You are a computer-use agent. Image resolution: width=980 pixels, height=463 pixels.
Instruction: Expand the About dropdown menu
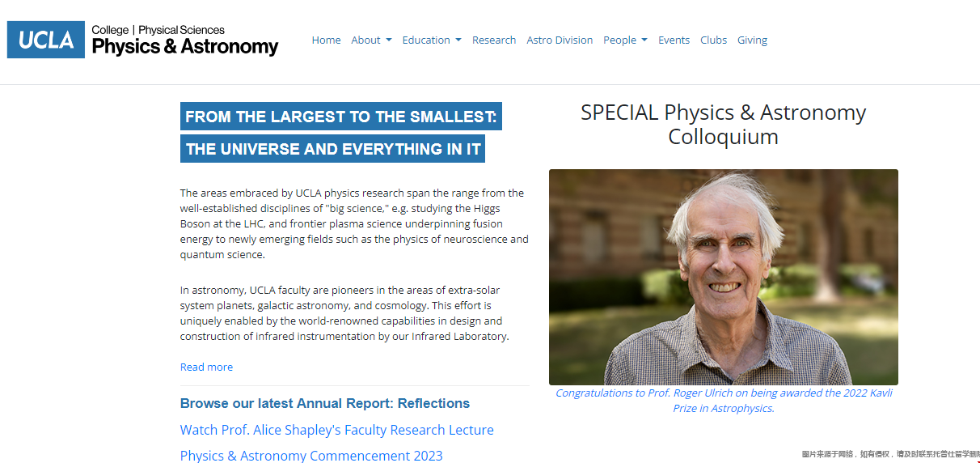point(371,40)
